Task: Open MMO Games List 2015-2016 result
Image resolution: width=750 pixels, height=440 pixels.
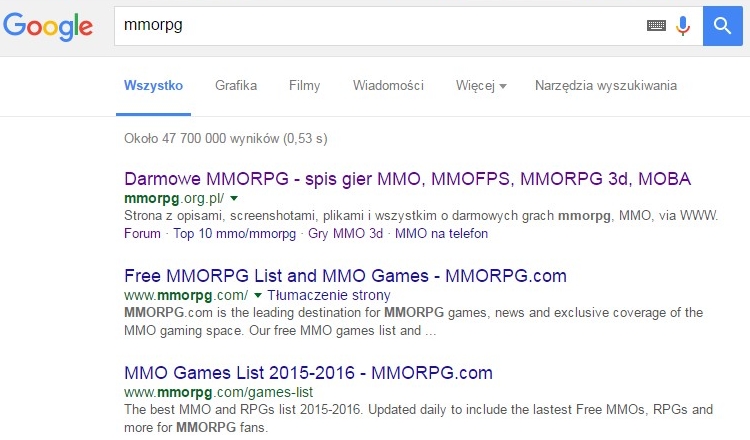Action: coord(308,373)
